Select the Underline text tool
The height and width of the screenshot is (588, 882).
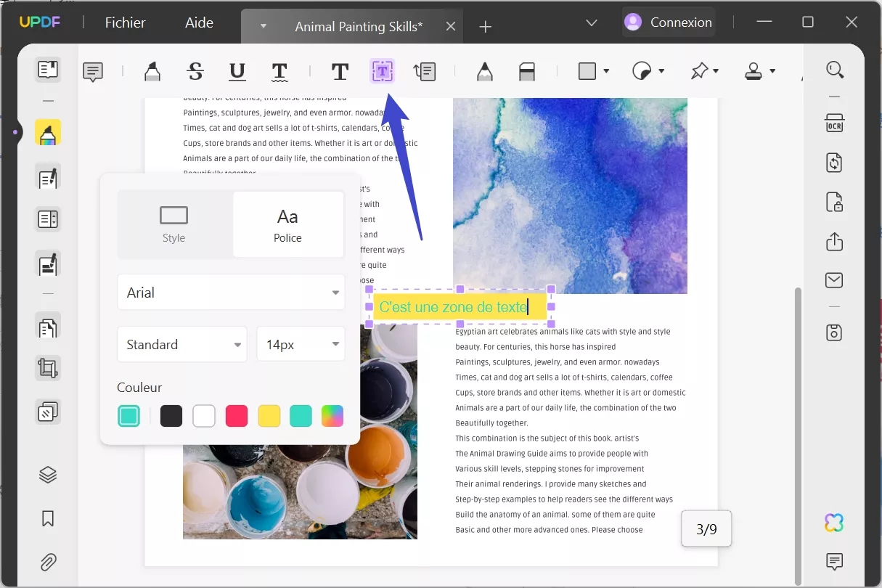(x=237, y=71)
